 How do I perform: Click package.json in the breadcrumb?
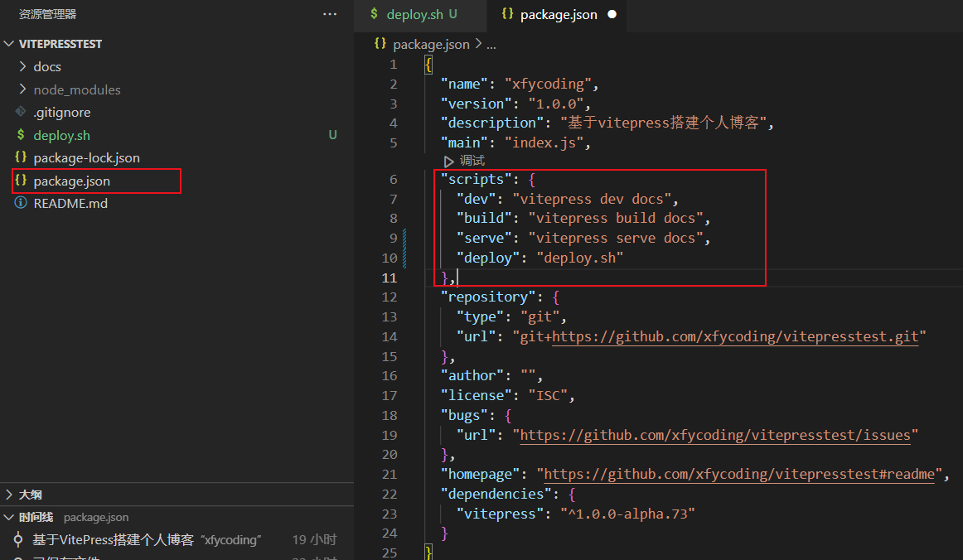point(431,44)
